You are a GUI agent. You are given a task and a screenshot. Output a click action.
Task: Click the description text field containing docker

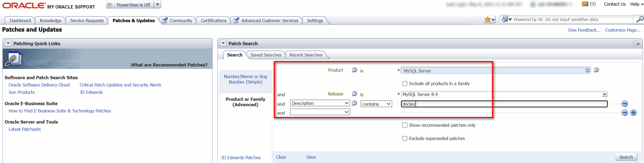tap(504, 104)
